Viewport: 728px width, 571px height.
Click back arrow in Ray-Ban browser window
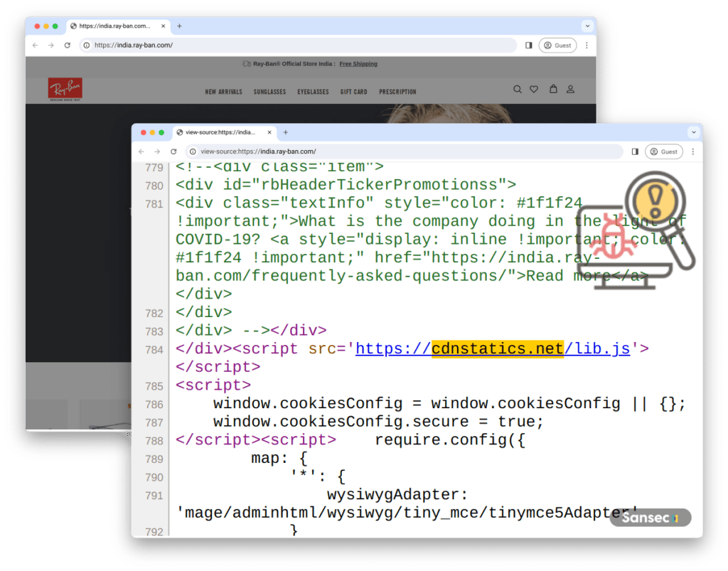click(36, 46)
